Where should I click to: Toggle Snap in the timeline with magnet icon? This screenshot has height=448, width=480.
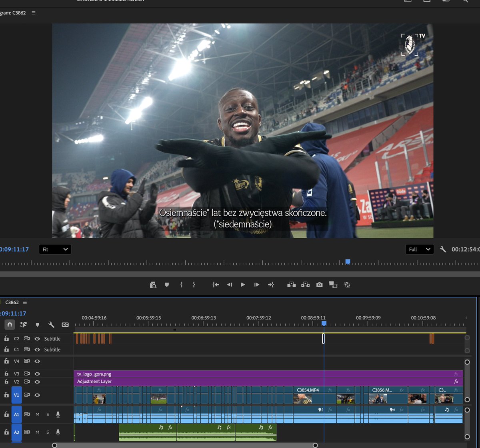click(x=10, y=325)
